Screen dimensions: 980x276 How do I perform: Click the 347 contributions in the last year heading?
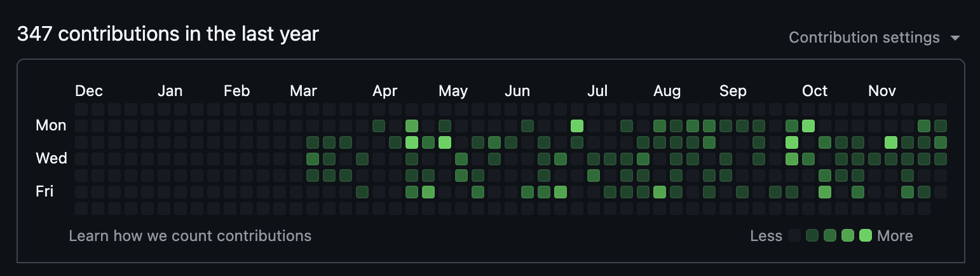tap(168, 34)
